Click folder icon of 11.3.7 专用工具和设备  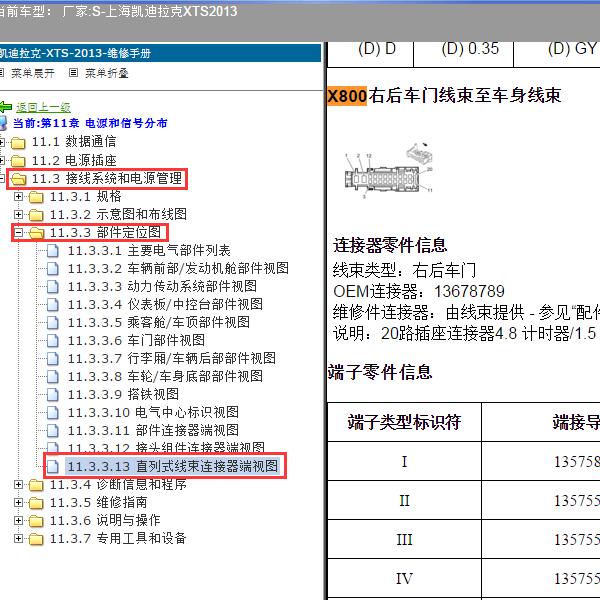click(36, 539)
